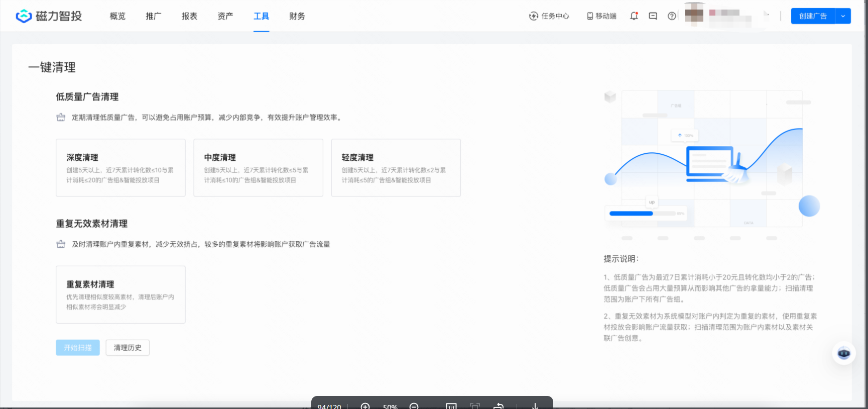The height and width of the screenshot is (409, 868).
Task: Click the cleanup illustration image
Action: point(712,165)
